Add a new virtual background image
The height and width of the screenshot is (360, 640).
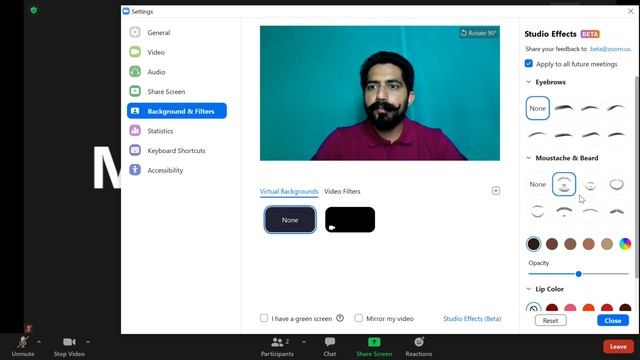[x=496, y=191]
